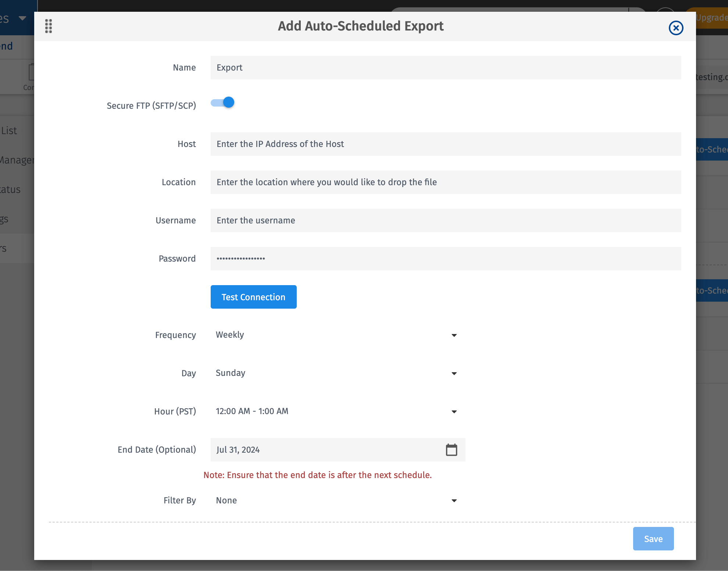Toggle the Secure FTP switch off
Image resolution: width=728 pixels, height=571 pixels.
tap(222, 103)
